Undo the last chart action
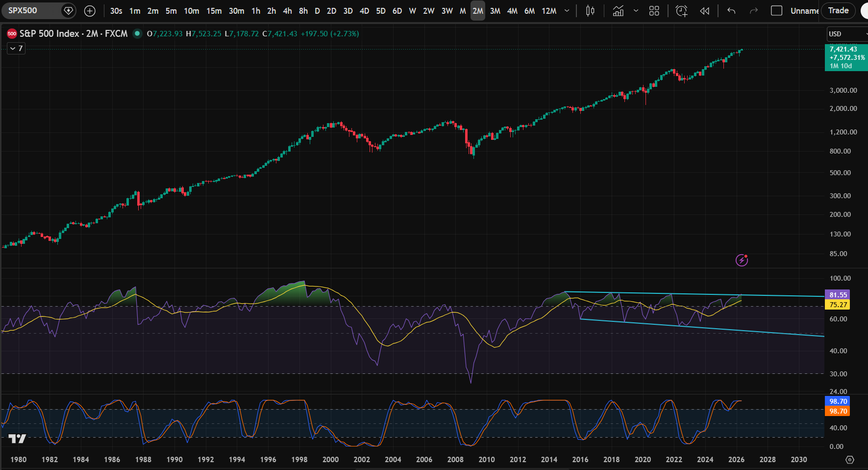This screenshot has width=868, height=470. [x=731, y=11]
